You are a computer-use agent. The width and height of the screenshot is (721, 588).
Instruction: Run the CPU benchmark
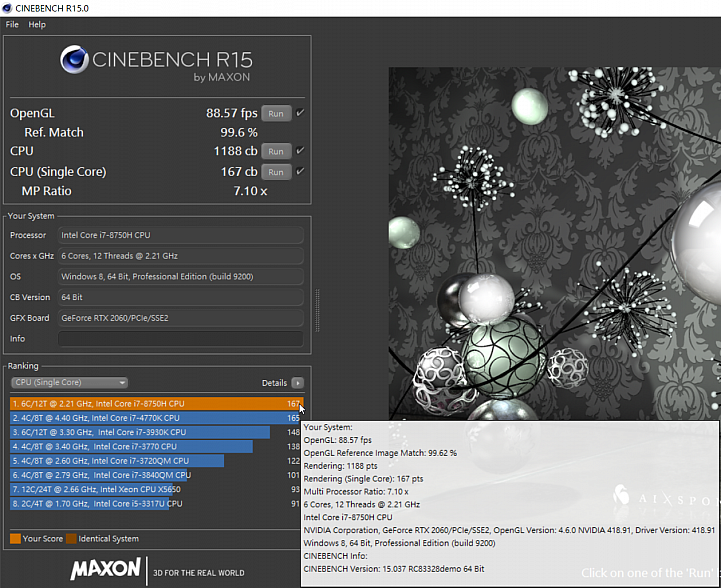coord(276,151)
